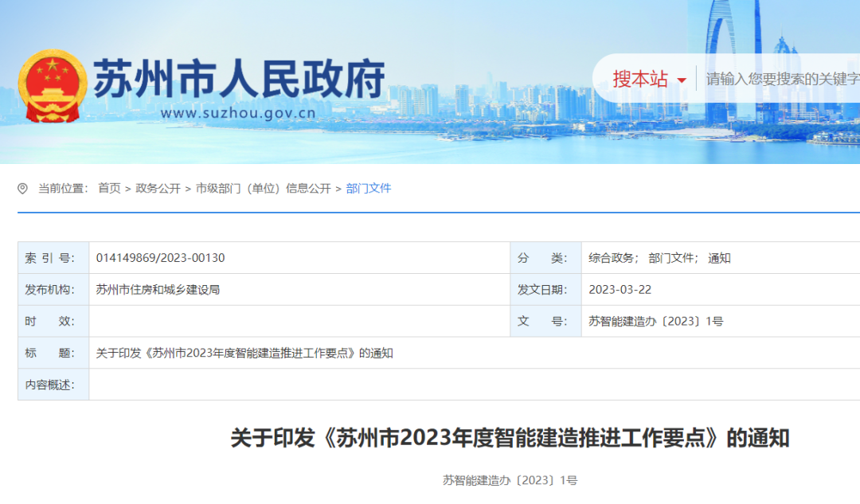
Task: Click the bold main article heading
Action: coord(510,438)
